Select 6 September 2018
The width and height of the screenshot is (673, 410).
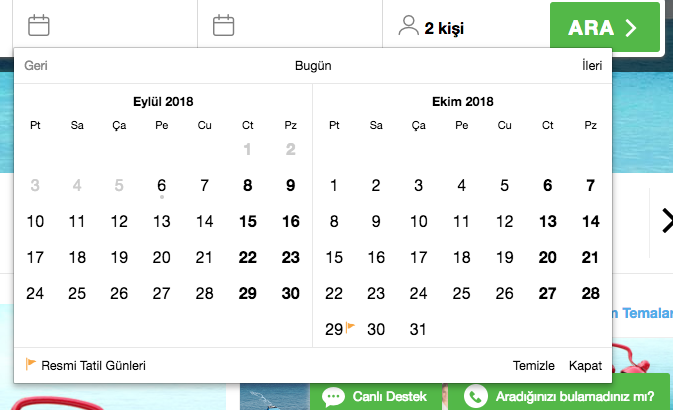point(161,185)
